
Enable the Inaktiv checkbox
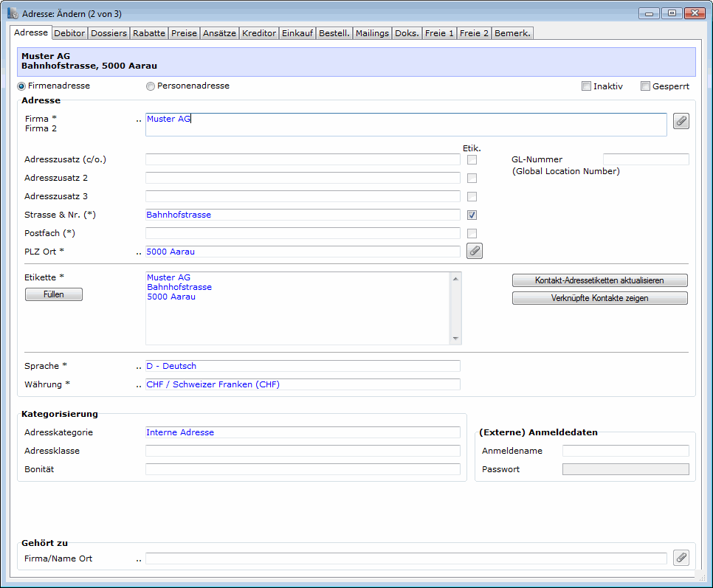(x=587, y=86)
